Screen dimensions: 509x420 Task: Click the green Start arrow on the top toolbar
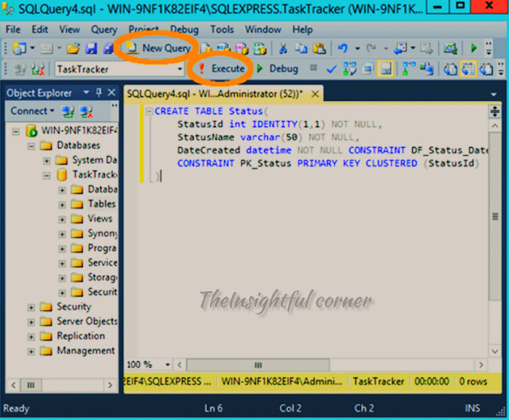click(x=474, y=49)
